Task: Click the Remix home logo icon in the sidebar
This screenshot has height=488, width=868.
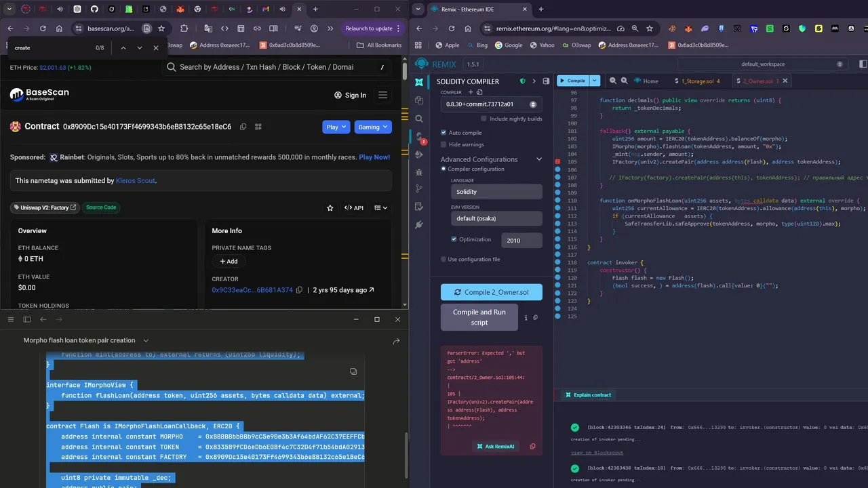Action: tap(419, 82)
